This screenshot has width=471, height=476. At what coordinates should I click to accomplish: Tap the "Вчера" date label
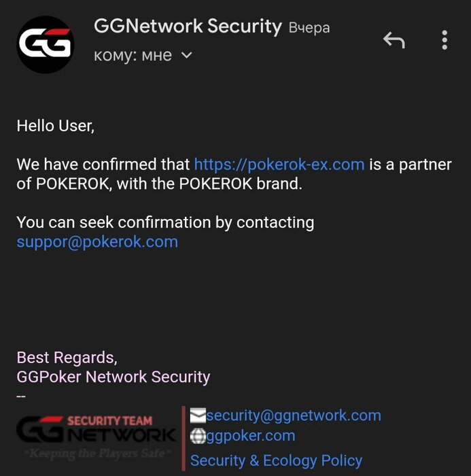(309, 28)
